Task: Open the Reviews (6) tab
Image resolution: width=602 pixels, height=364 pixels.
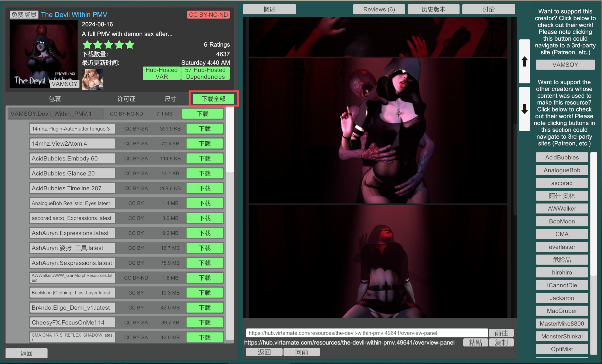Action: click(379, 9)
